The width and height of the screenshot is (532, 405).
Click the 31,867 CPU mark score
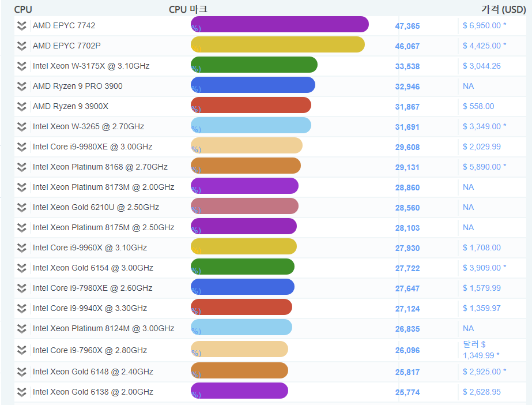click(x=407, y=107)
